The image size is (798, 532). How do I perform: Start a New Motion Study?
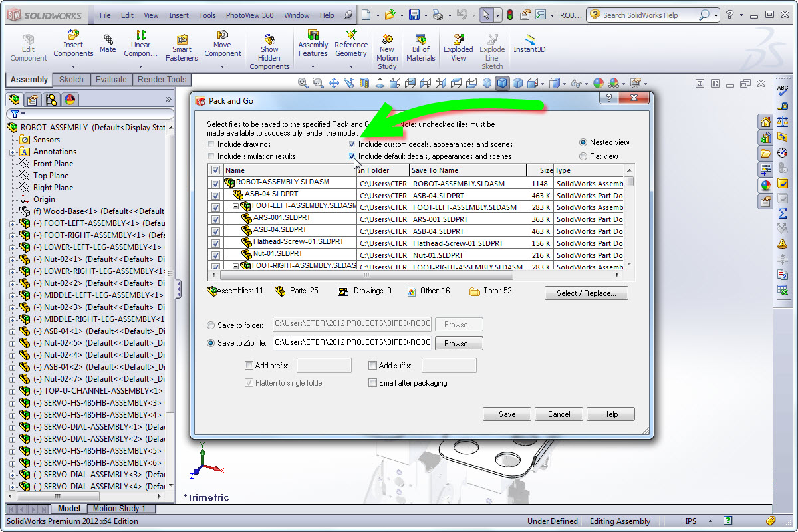coord(387,52)
